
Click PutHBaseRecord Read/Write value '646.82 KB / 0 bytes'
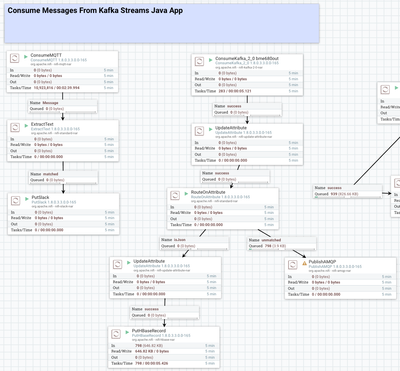tap(152, 351)
